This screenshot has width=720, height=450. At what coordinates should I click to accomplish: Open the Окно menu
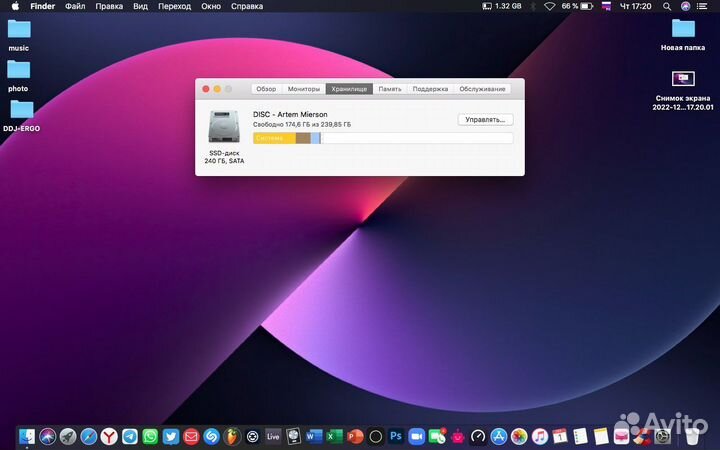point(211,6)
